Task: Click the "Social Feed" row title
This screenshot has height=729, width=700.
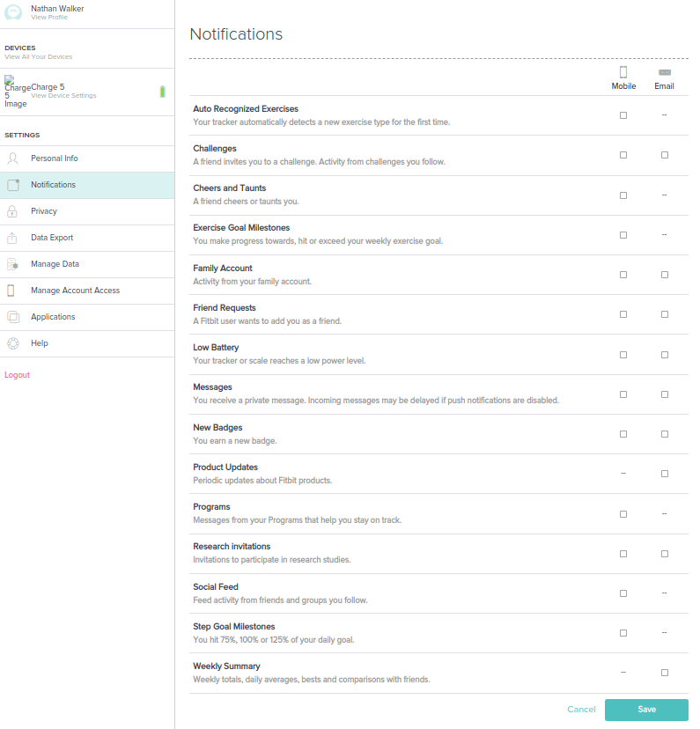Action: [x=215, y=586]
